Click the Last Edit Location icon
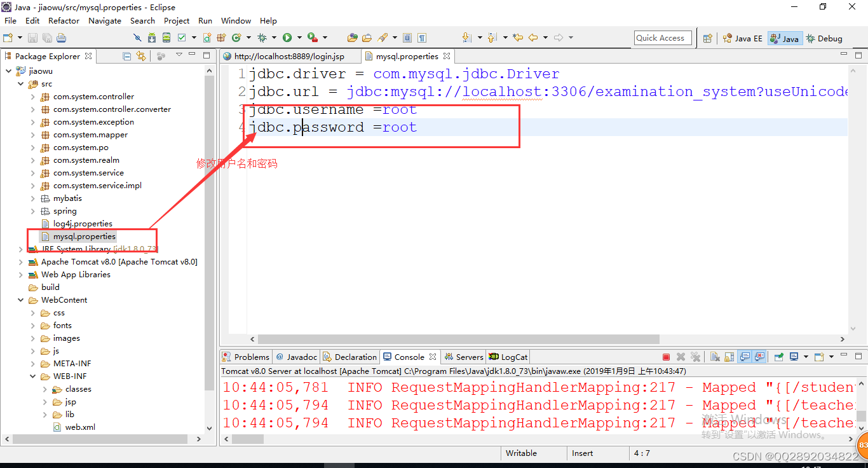This screenshot has width=868, height=468. (518, 38)
